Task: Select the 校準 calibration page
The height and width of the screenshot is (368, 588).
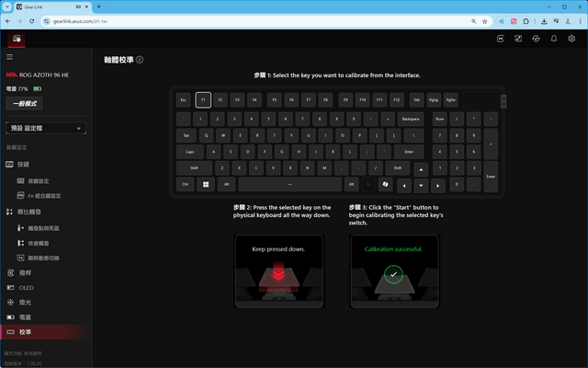Action: [46, 332]
